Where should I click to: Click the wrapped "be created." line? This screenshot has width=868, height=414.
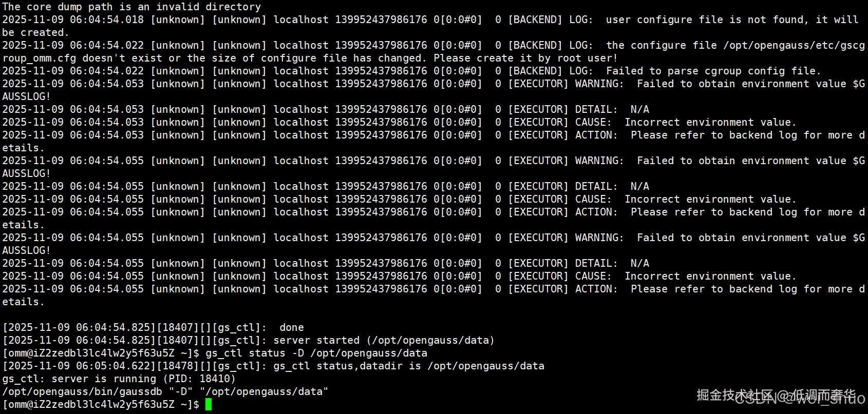35,32
